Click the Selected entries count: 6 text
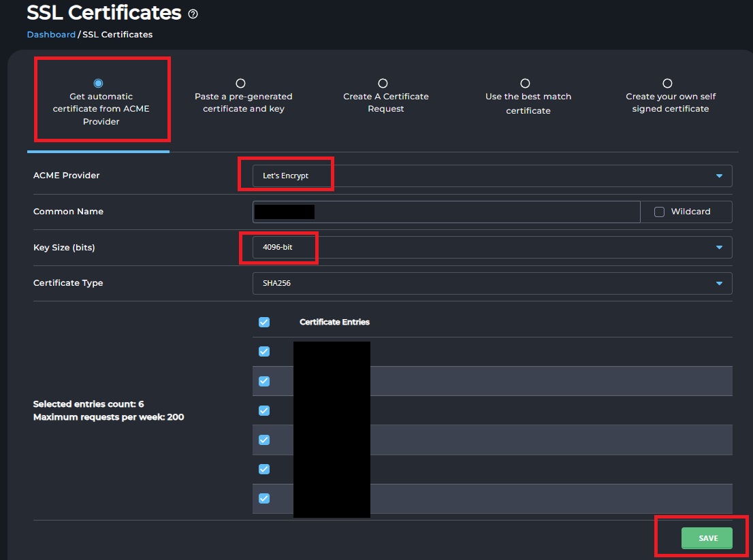Image resolution: width=753 pixels, height=560 pixels. 89,404
